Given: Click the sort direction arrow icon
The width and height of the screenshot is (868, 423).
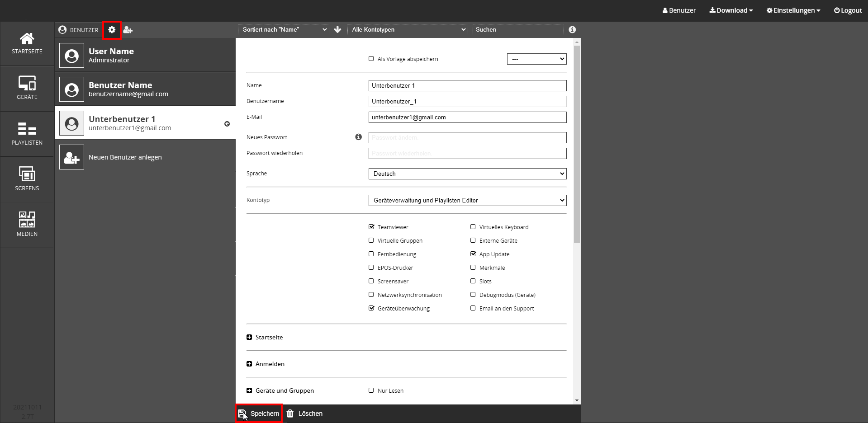Looking at the screenshot, I should (x=337, y=30).
